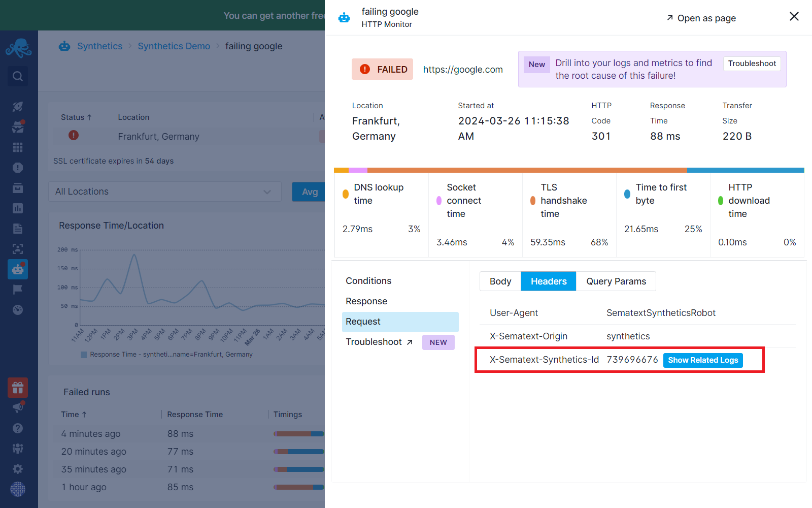Toggle the Response Time chart legend entry
Viewport: 812px width, 508px height.
tap(166, 355)
